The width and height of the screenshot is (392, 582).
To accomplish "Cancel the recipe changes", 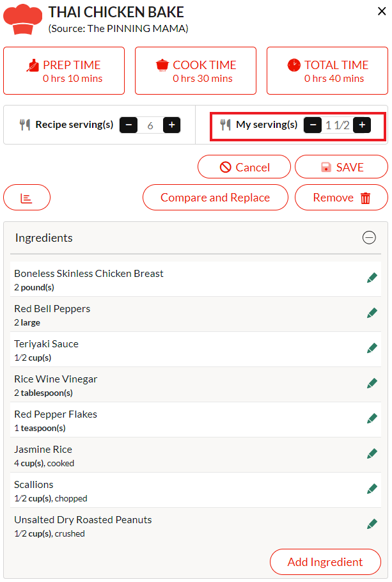I will click(x=244, y=167).
